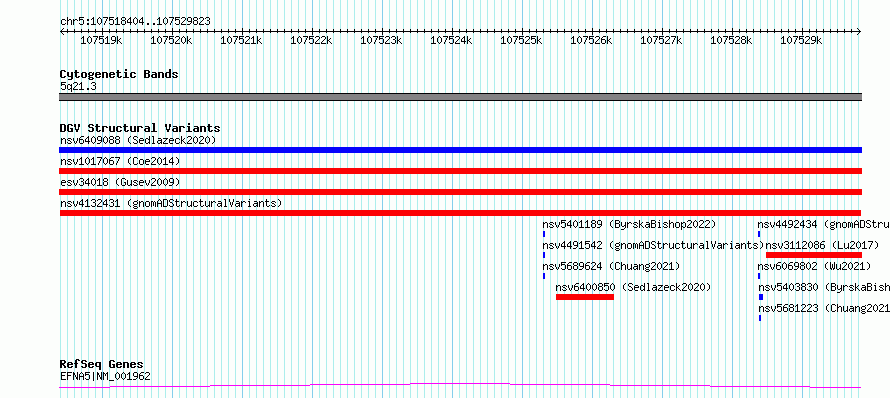890x398 pixels.
Task: Click the 107520k ruler mark
Action: (x=171, y=40)
